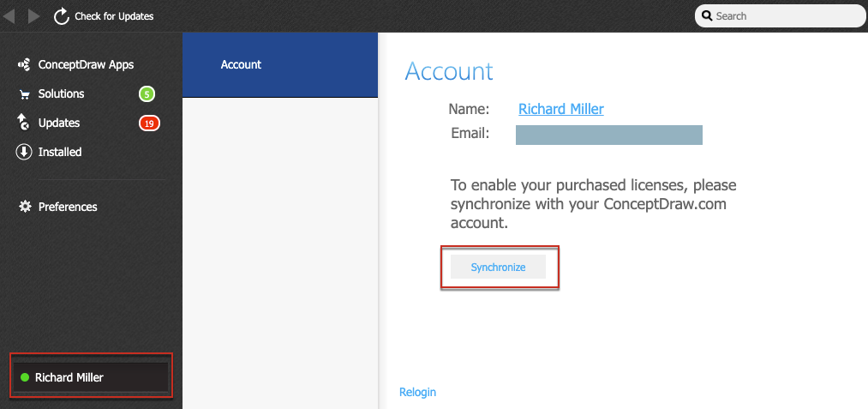The image size is (868, 409).
Task: Click the Richard Miller user button in sidebar
Action: pos(92,377)
